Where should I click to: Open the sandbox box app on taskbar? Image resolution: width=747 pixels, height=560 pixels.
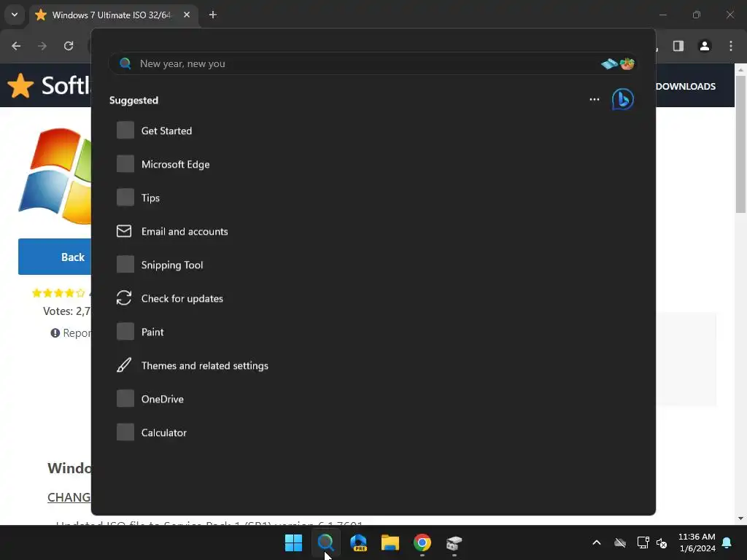tap(454, 542)
